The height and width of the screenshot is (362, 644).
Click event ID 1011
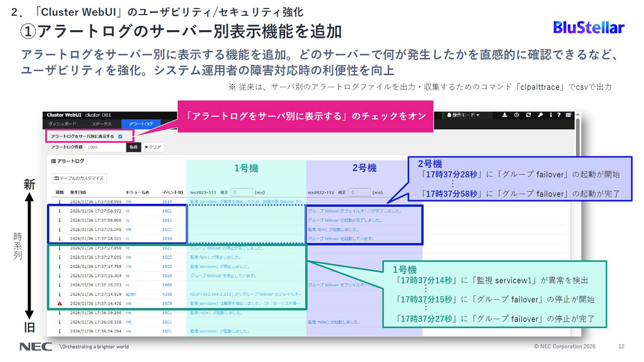click(167, 220)
